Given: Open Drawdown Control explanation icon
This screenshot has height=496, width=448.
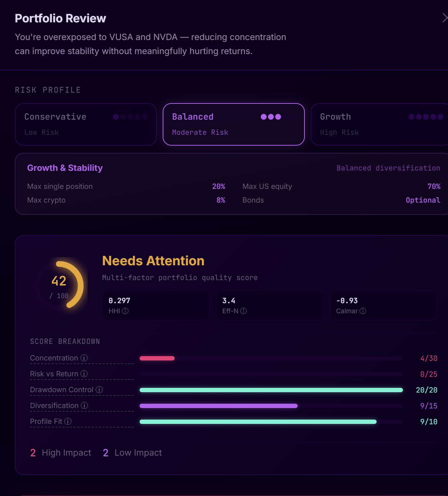Looking at the screenshot, I should 99,390.
